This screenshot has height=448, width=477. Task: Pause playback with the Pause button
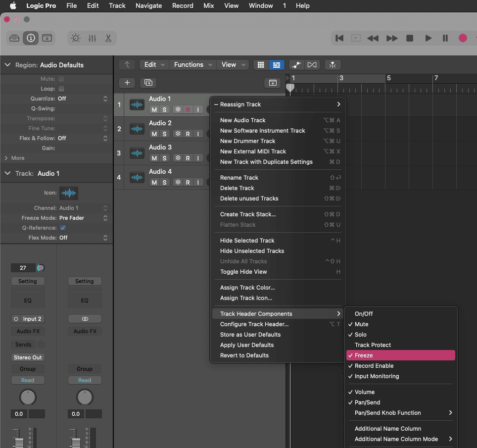[445, 38]
